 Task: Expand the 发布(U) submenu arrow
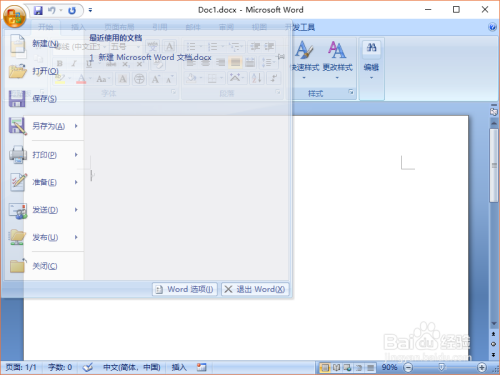[x=76, y=237]
